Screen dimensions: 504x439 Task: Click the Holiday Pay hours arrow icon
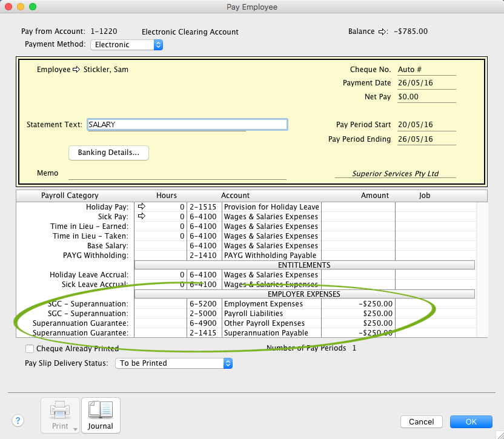(x=142, y=207)
